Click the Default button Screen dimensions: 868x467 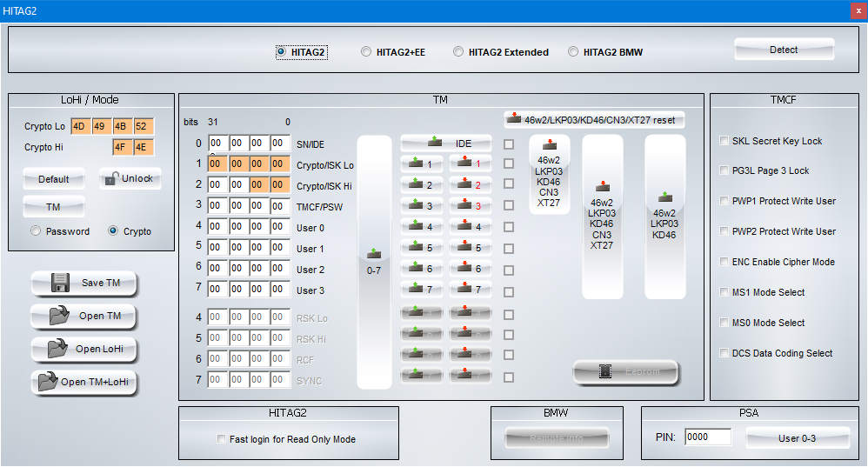click(x=54, y=179)
